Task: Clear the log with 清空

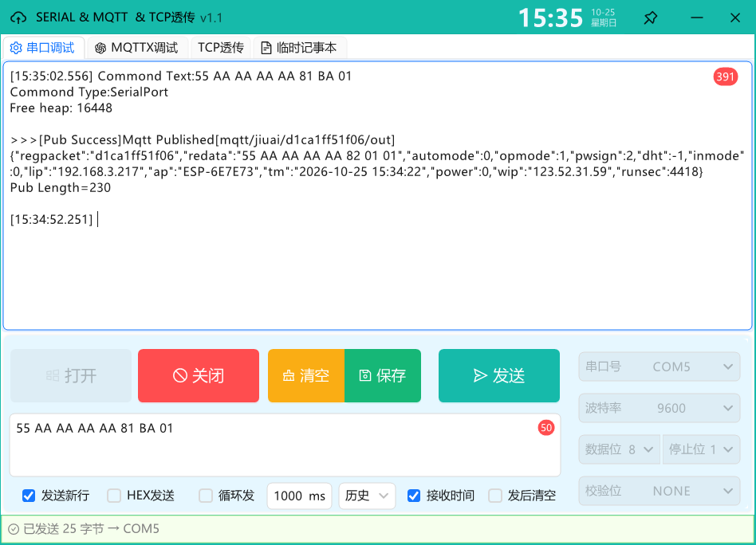Action: click(x=306, y=375)
